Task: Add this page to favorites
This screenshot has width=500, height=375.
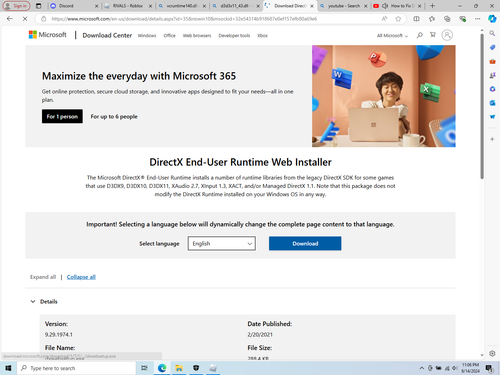Action: pyautogui.click(x=398, y=19)
